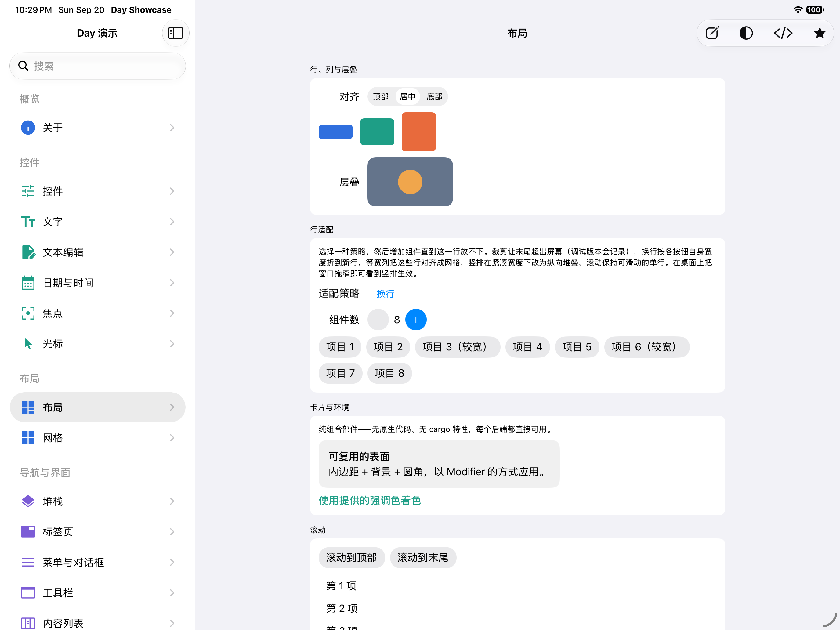Click the 项目 1 pill button
The height and width of the screenshot is (630, 840).
click(x=340, y=347)
